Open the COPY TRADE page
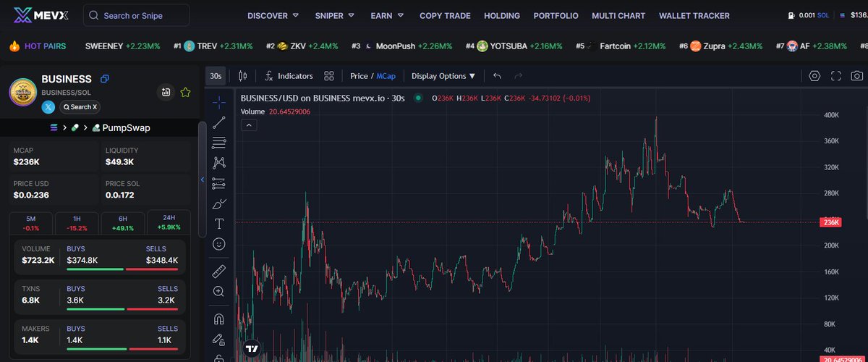This screenshot has width=868, height=362. pos(445,15)
